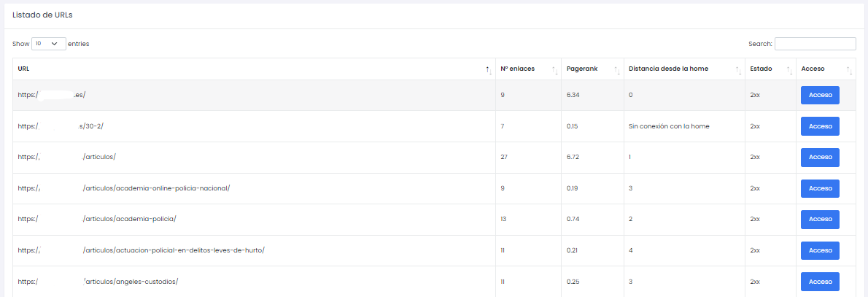Open Acceso for academia-policia row
The height and width of the screenshot is (297, 868).
[820, 220]
